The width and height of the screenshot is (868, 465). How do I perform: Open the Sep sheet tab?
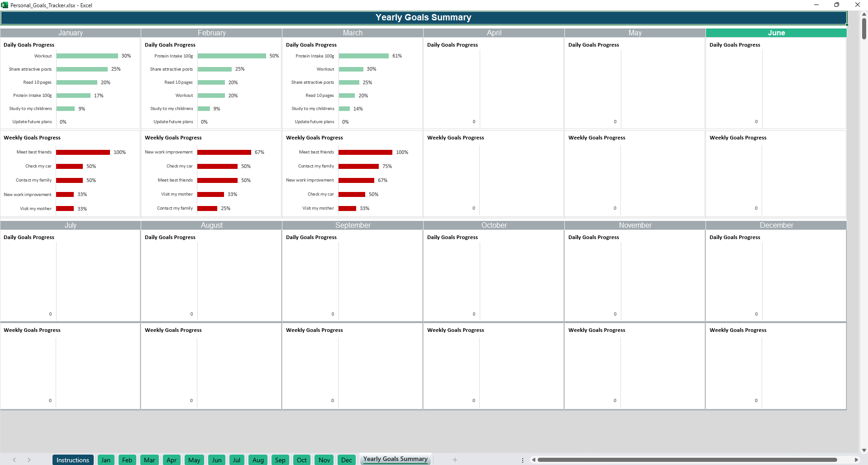[280, 460]
